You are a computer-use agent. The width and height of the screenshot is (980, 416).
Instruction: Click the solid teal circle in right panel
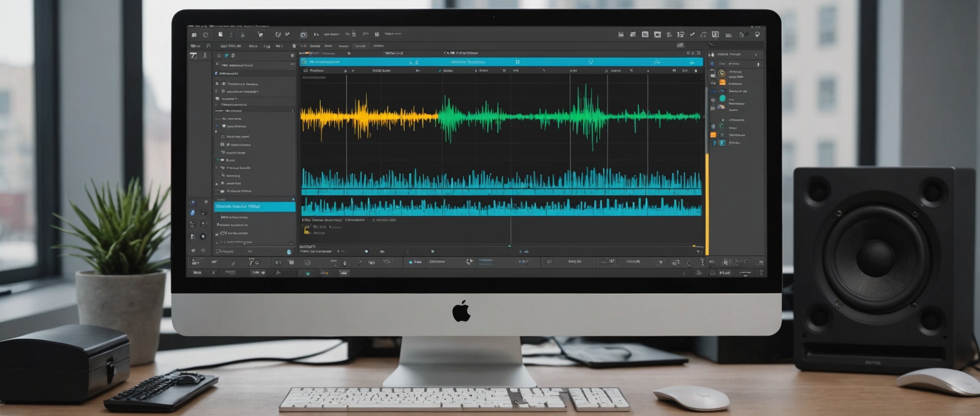[722, 98]
